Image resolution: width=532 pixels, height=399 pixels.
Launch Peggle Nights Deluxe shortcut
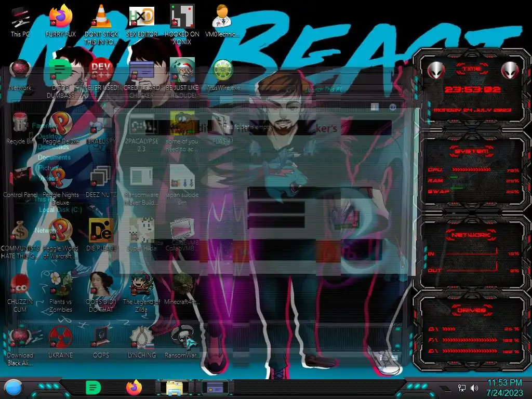tap(60, 185)
